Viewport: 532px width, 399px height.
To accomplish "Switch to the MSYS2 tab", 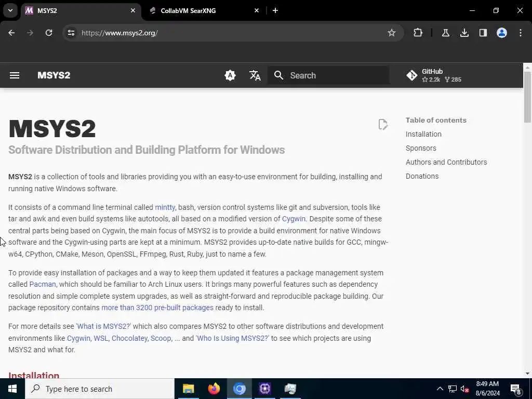I will tap(81, 10).
